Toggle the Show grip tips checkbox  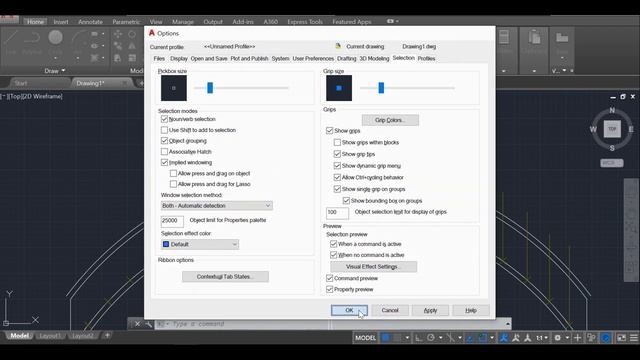pyautogui.click(x=337, y=154)
